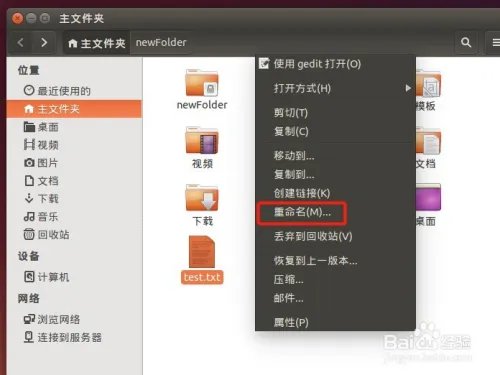500x375 pixels.
Task: Open 图片 in the sidebar
Action: [41, 163]
